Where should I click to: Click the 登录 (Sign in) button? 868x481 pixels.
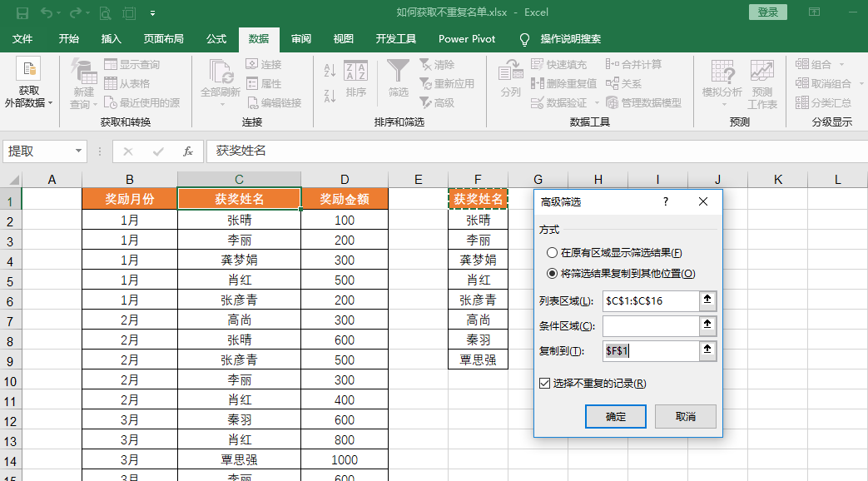coord(768,12)
